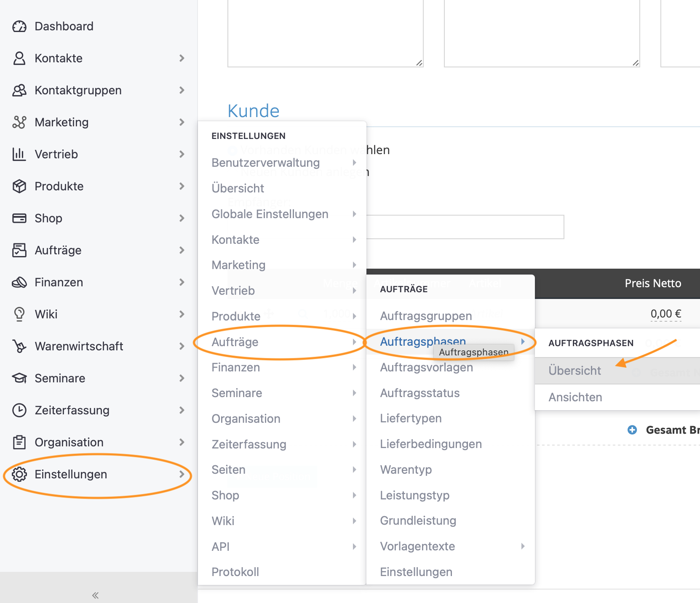Select the Warenwirtschaft icon

(19, 346)
